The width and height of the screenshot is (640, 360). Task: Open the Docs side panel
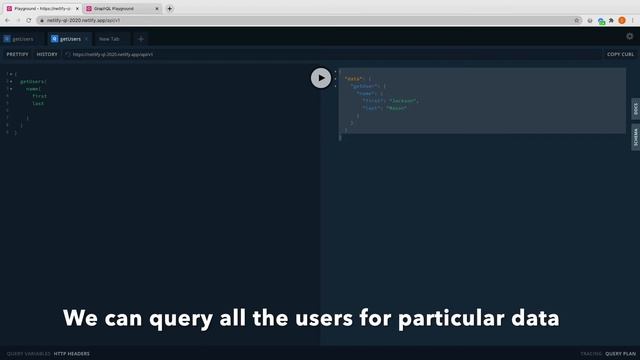[636, 109]
